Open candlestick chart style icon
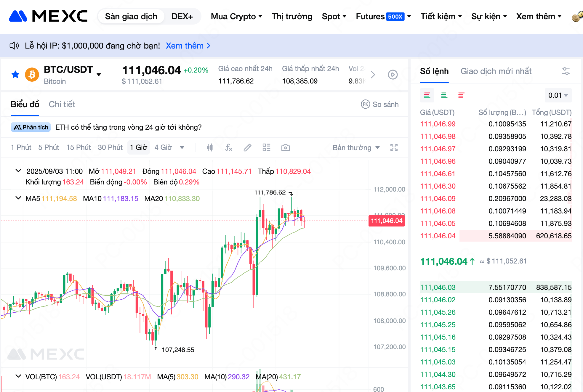This screenshot has height=392, width=583. 210,147
